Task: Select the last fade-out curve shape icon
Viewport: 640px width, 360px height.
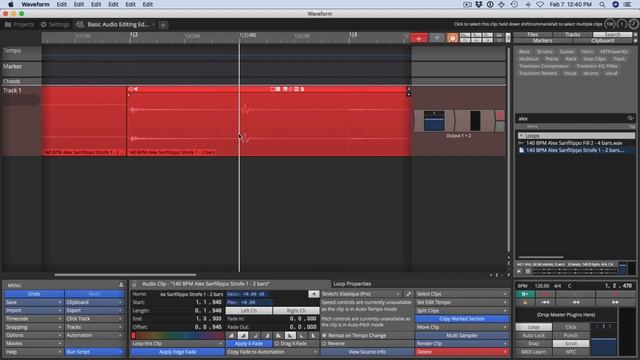Action: point(313,336)
